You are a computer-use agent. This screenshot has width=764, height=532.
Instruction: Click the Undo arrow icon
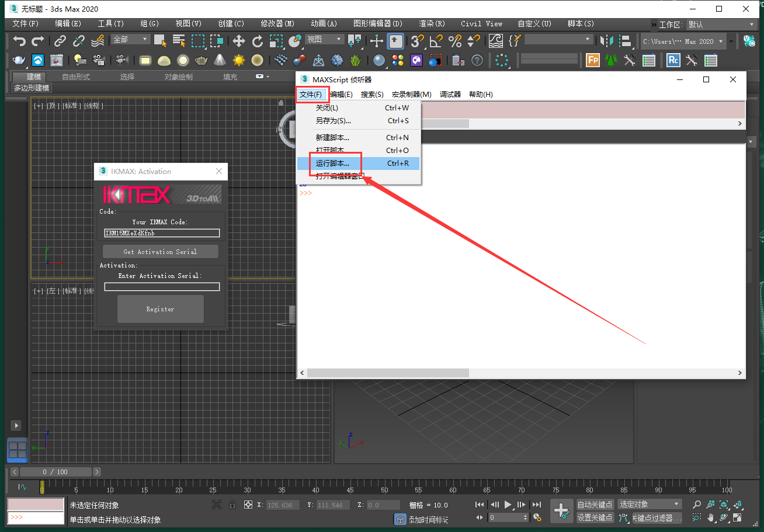(x=20, y=41)
